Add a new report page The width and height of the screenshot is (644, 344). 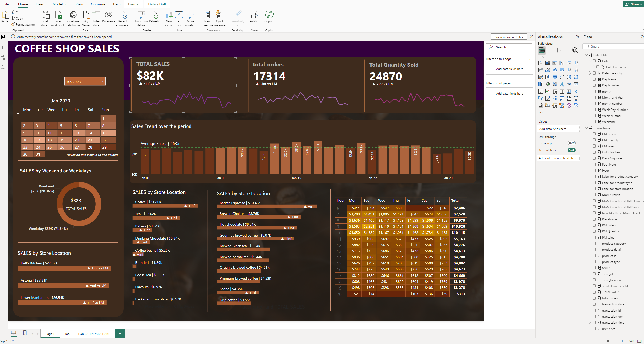120,333
